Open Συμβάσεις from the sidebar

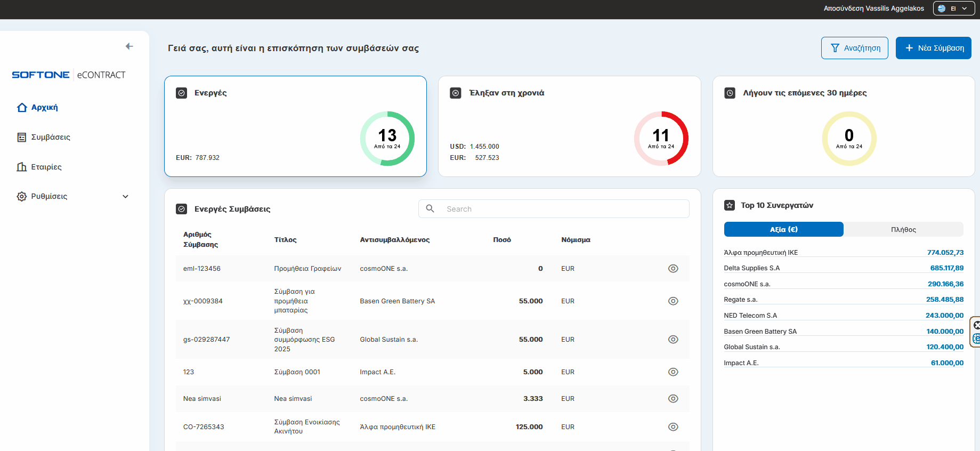(x=50, y=138)
